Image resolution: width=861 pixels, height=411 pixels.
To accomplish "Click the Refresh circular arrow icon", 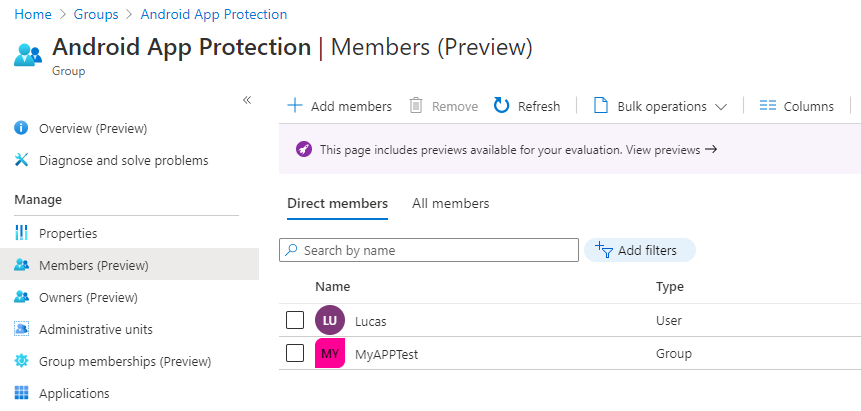I will tap(501, 105).
